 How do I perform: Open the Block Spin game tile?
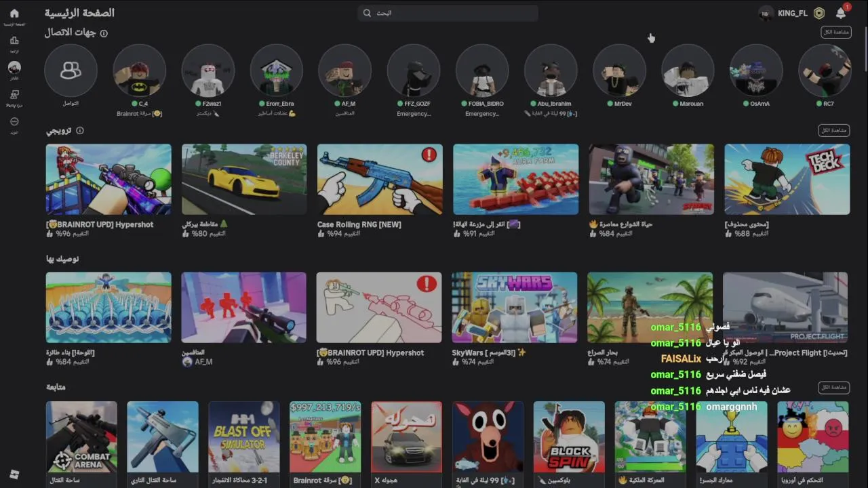[x=569, y=437]
